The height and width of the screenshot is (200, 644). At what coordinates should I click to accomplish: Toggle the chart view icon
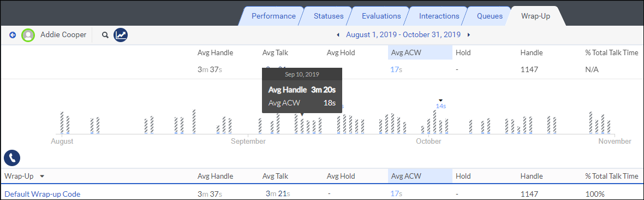point(121,35)
